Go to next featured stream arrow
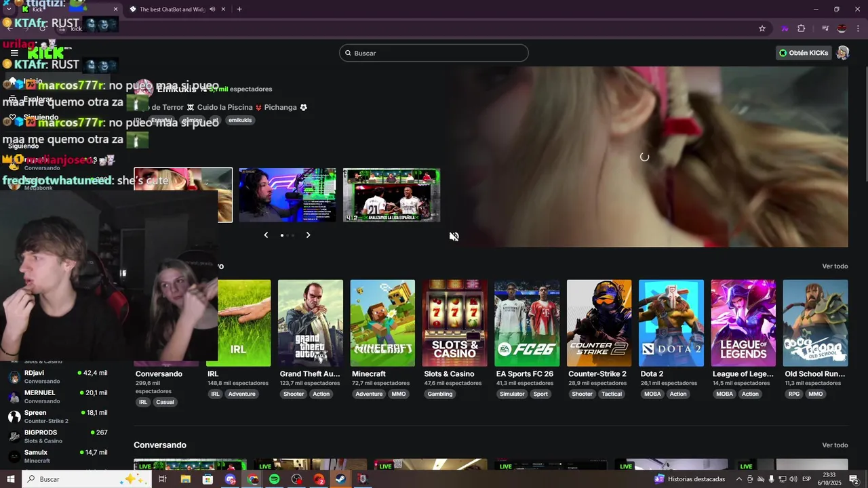This screenshot has width=868, height=488. point(308,235)
